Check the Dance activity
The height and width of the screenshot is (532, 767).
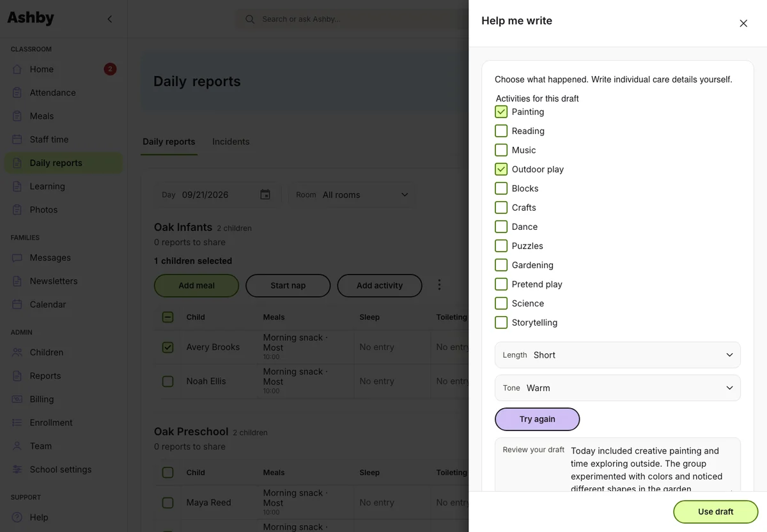[x=501, y=227]
